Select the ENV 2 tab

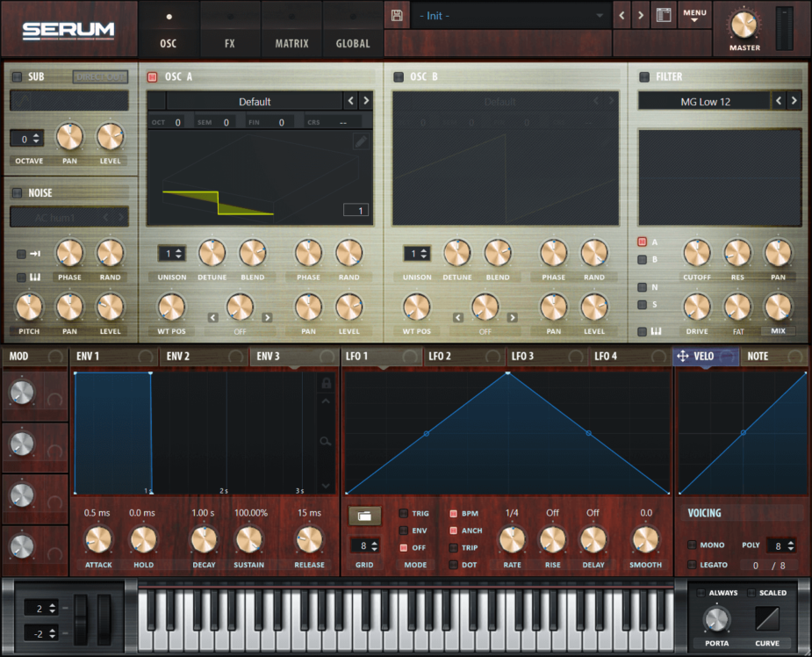click(204, 357)
